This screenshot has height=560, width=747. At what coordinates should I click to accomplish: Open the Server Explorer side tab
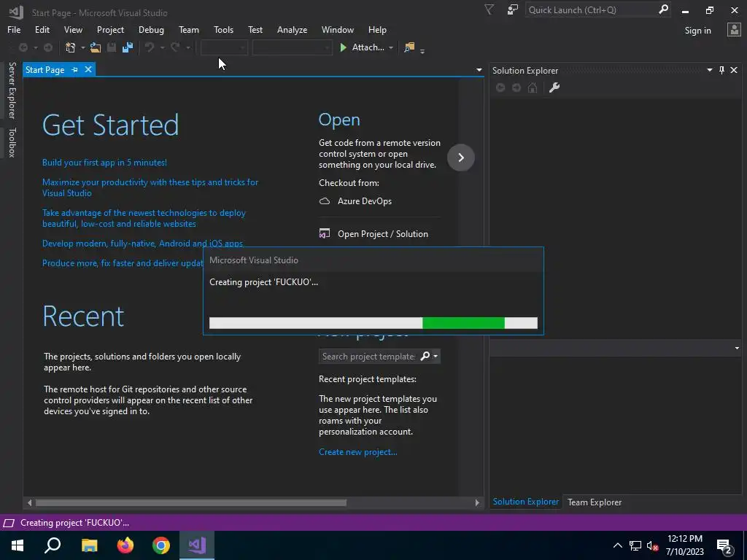point(12,90)
